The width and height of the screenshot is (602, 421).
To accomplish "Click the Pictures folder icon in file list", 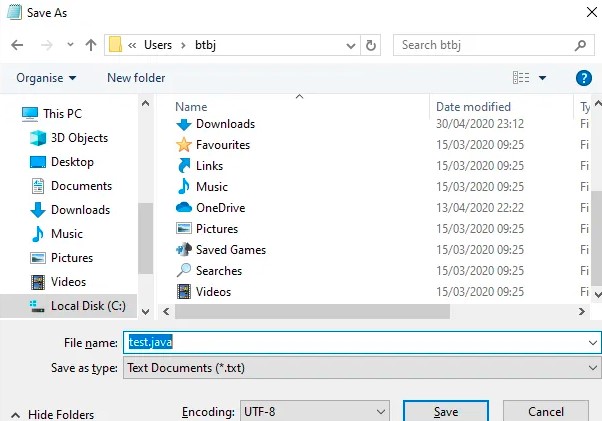I will click(184, 229).
